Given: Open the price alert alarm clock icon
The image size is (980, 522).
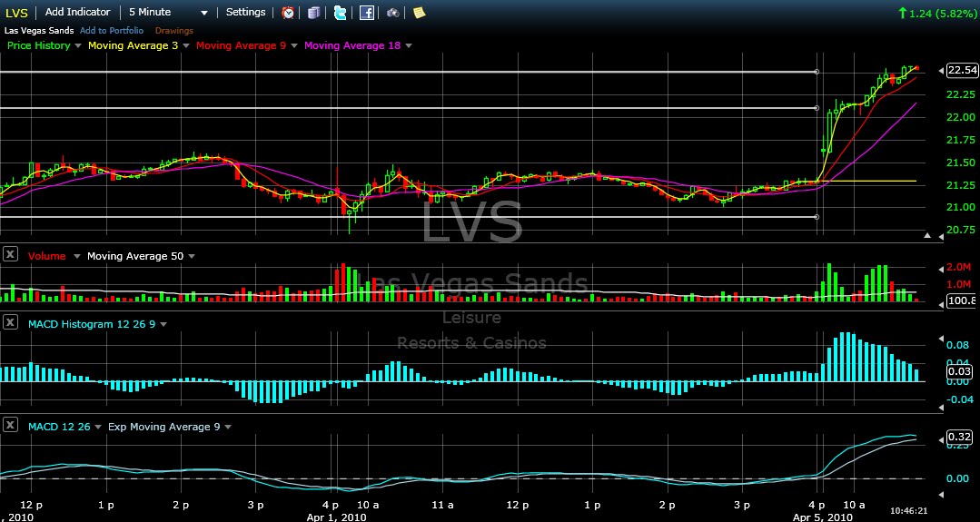Looking at the screenshot, I should pos(288,12).
